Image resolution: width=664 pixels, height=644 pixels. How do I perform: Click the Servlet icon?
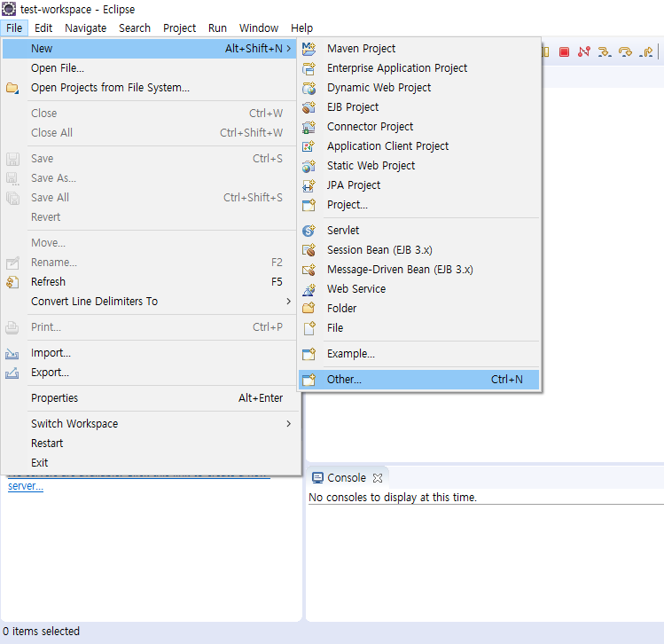point(309,231)
